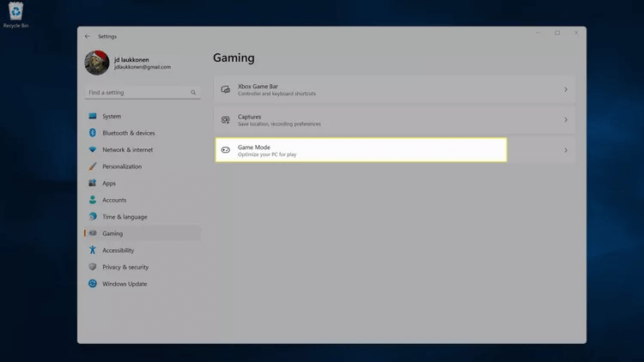Click the Game Mode controller icon
This screenshot has width=644, height=362.
[226, 150]
